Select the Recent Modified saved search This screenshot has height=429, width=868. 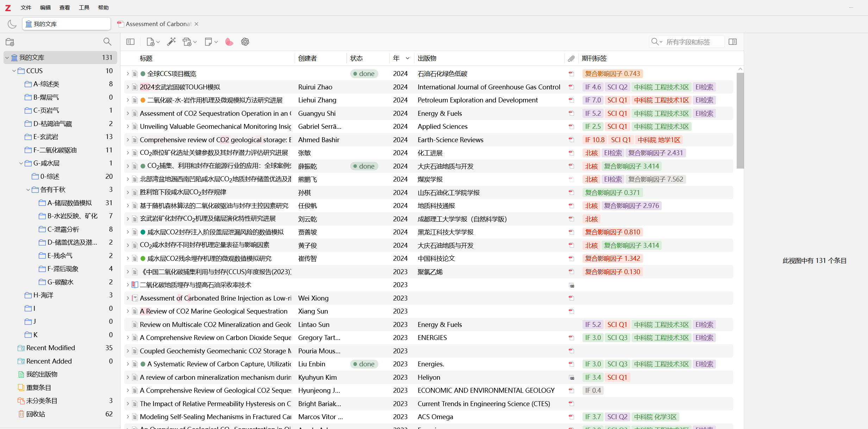click(x=51, y=348)
